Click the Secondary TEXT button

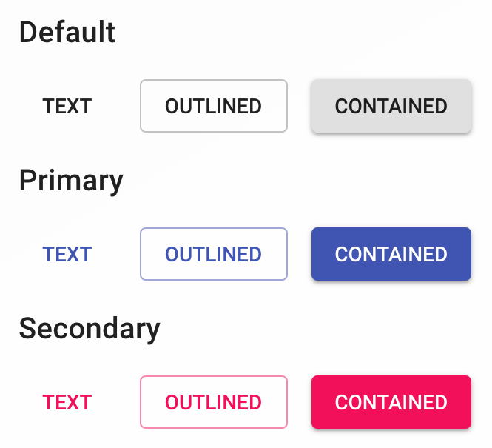click(67, 402)
